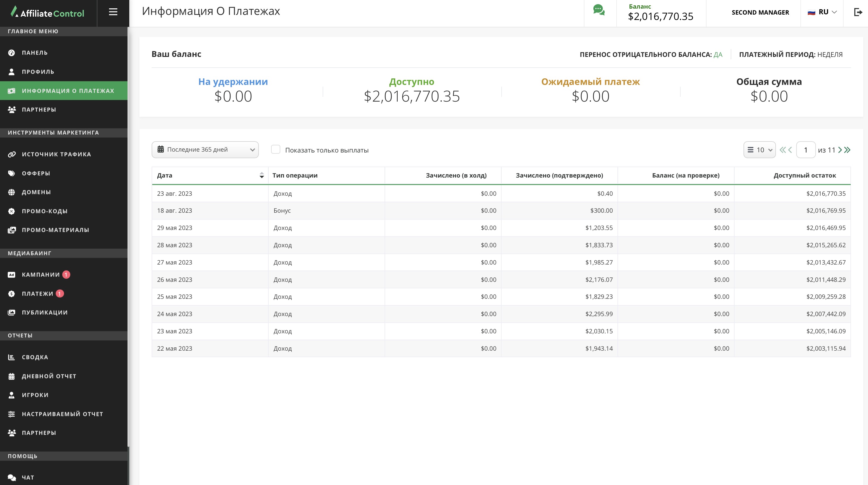Open Профиль menu item

click(38, 72)
